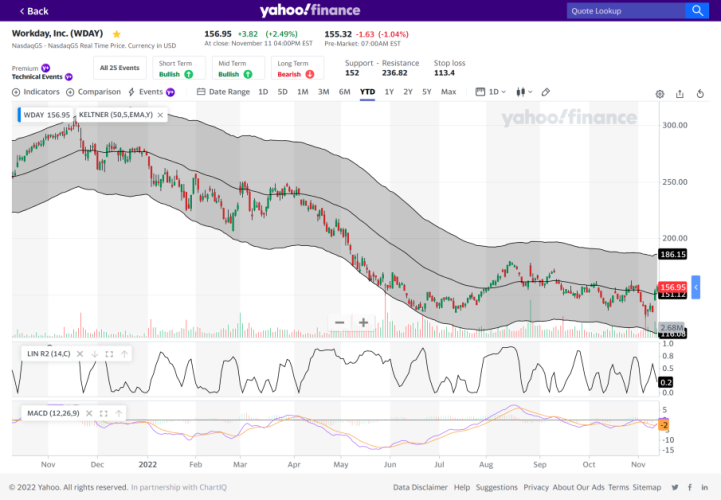Screen dimensions: 721x500
Task: Click the Stop loss value 113.4
Action: (x=444, y=73)
